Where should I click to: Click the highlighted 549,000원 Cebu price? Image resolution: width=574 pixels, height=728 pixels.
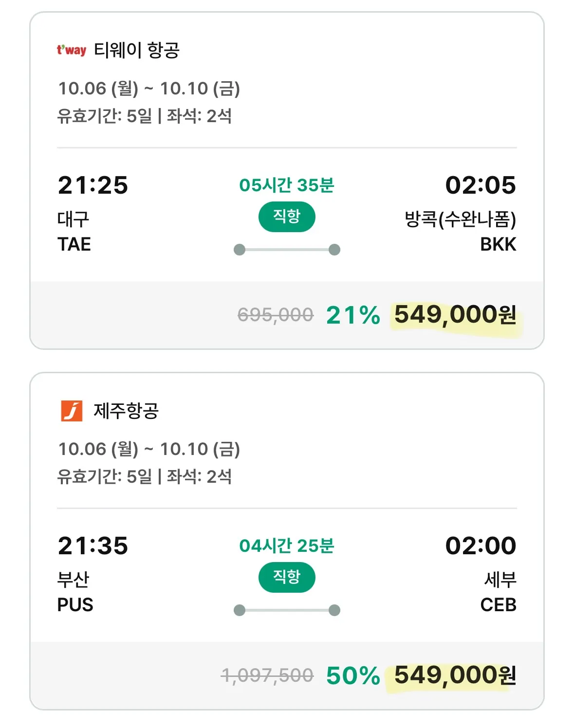pos(455,675)
